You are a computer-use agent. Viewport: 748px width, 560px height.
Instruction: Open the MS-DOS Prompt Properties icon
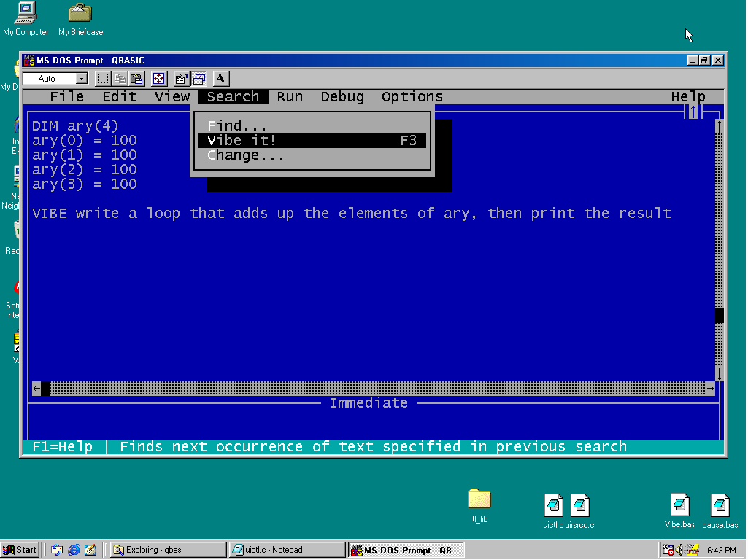[181, 79]
